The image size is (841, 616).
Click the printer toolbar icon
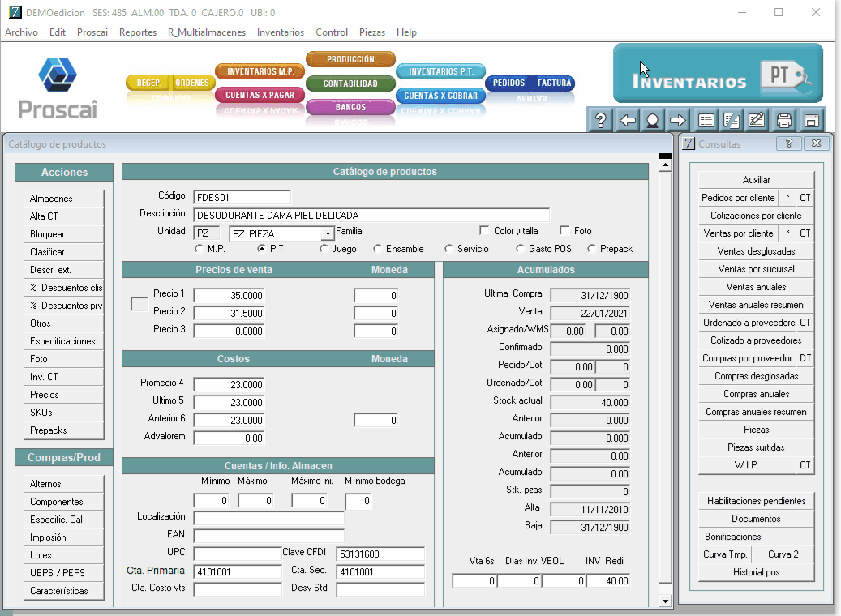pos(784,120)
